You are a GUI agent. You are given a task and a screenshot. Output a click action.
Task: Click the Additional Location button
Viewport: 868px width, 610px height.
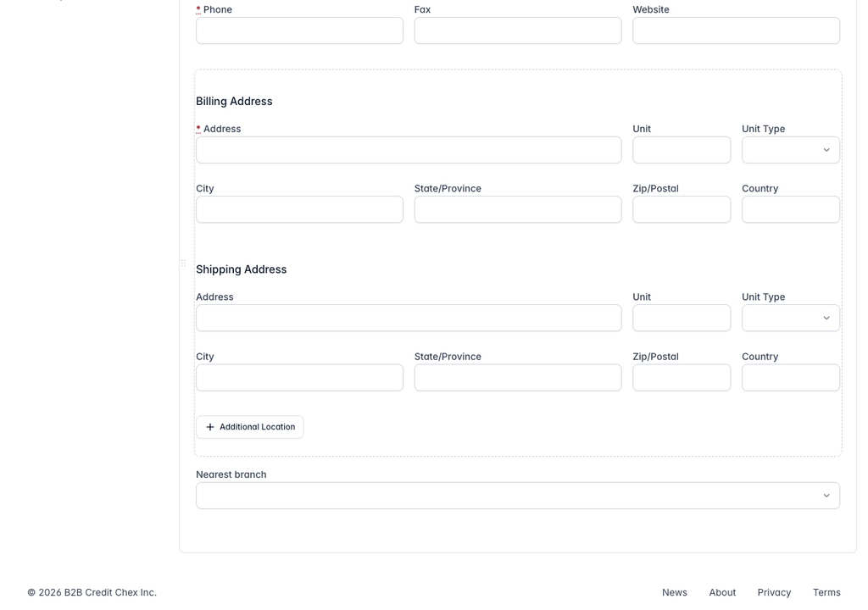250,427
